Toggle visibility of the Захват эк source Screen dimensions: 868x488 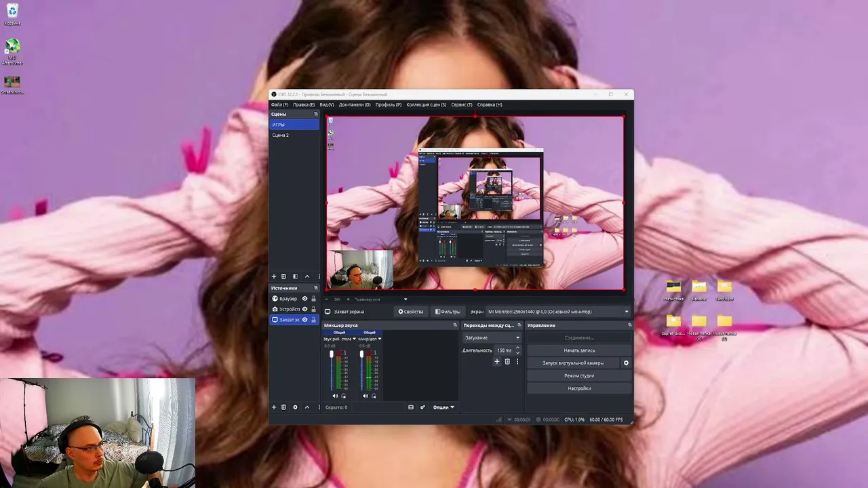coord(304,320)
